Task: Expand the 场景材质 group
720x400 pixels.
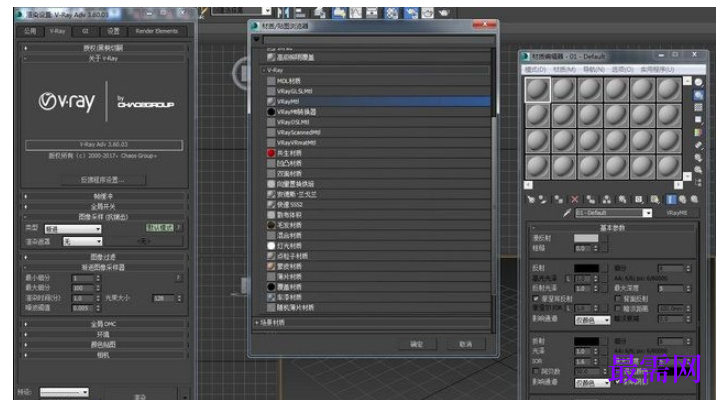Action: coord(257,322)
